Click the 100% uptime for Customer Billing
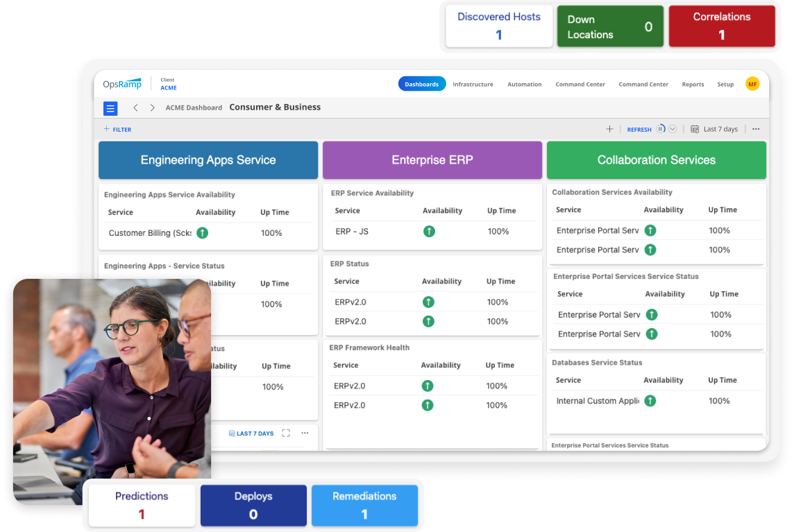This screenshot has width=794, height=532. pyautogui.click(x=271, y=233)
